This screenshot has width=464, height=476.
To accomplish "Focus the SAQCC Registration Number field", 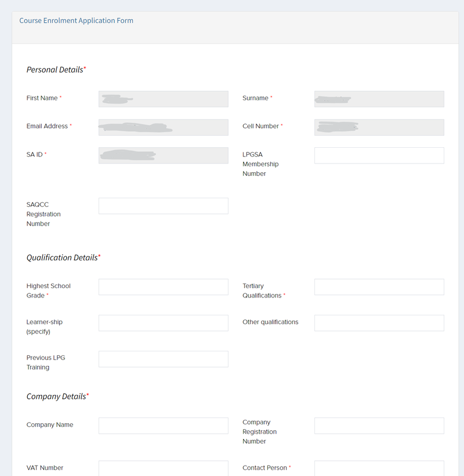I will pyautogui.click(x=163, y=206).
